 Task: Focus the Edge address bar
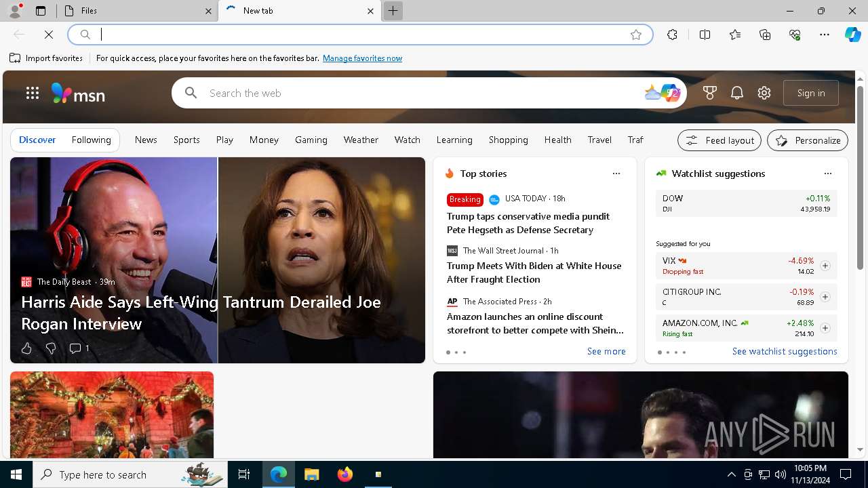click(x=359, y=35)
